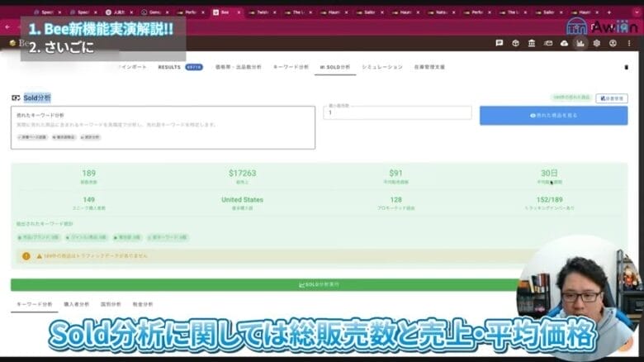Open the bar chart icon in header
The image size is (644, 362).
(582, 43)
